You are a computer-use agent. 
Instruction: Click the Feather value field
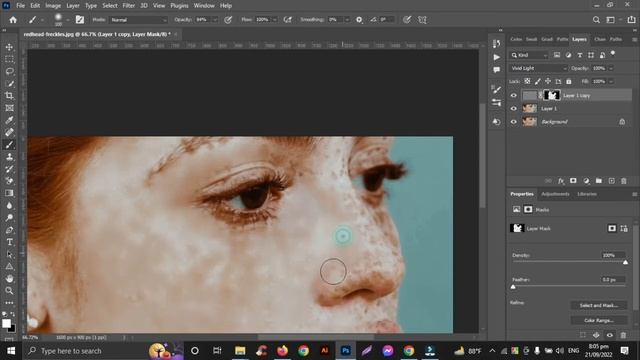(613, 280)
